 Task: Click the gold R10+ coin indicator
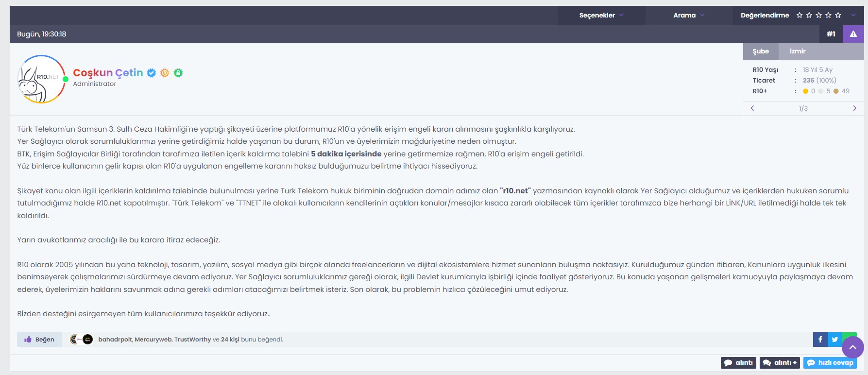(805, 91)
